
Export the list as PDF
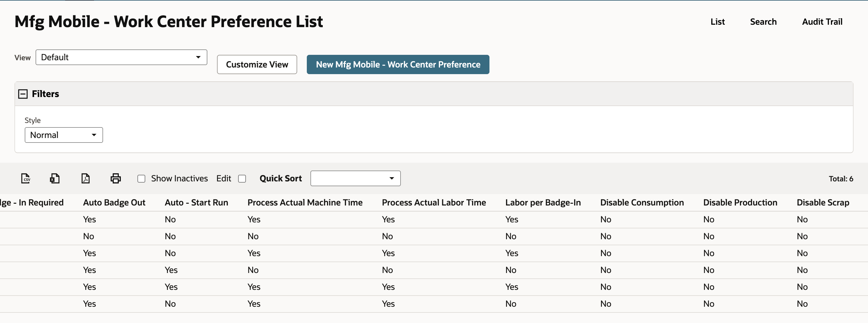click(x=86, y=178)
